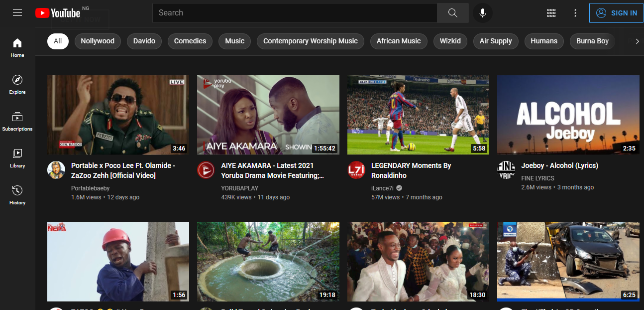Select the Contemporary Worship Music chip
This screenshot has height=310, width=644.
point(311,41)
